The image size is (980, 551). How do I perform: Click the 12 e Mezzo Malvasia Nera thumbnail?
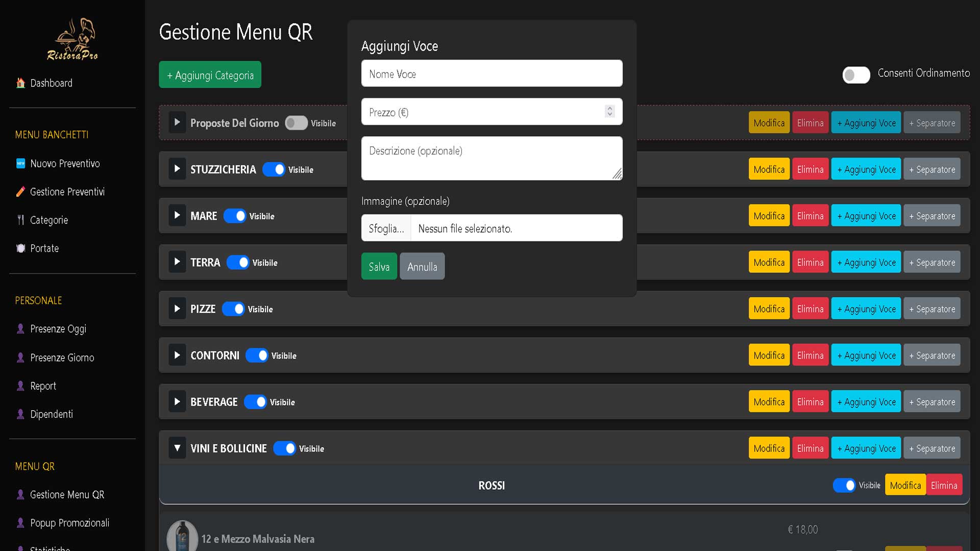[x=182, y=536]
